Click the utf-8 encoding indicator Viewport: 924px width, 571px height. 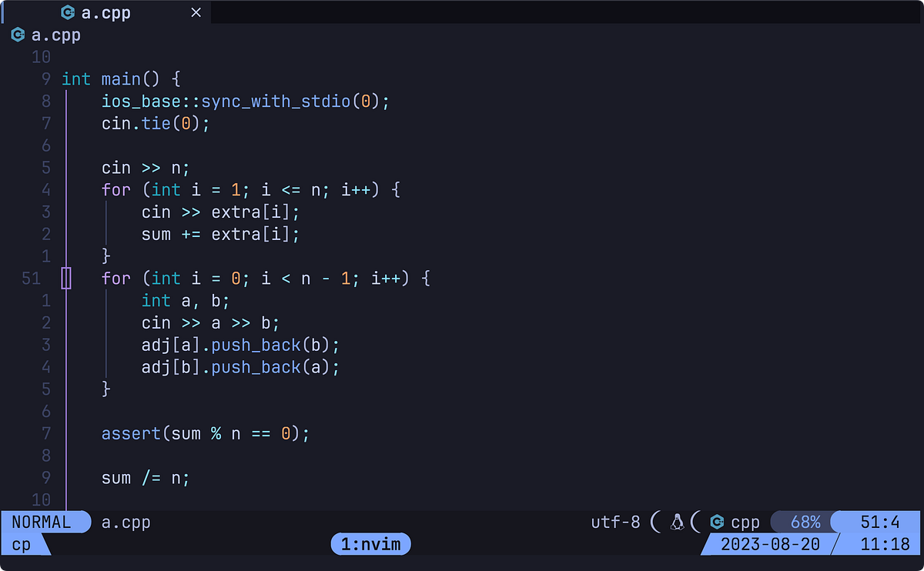tap(614, 522)
